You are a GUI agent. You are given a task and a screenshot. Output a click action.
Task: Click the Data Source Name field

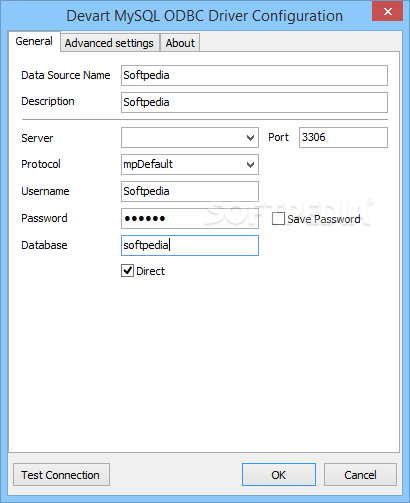click(254, 75)
